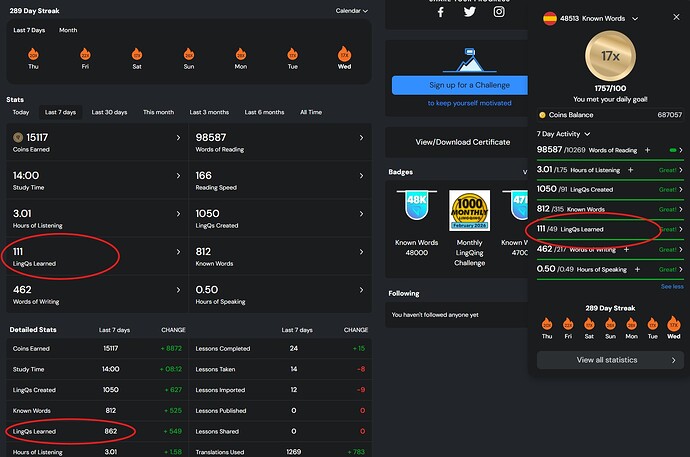Click the See less link
690x457 pixels.
672,286
